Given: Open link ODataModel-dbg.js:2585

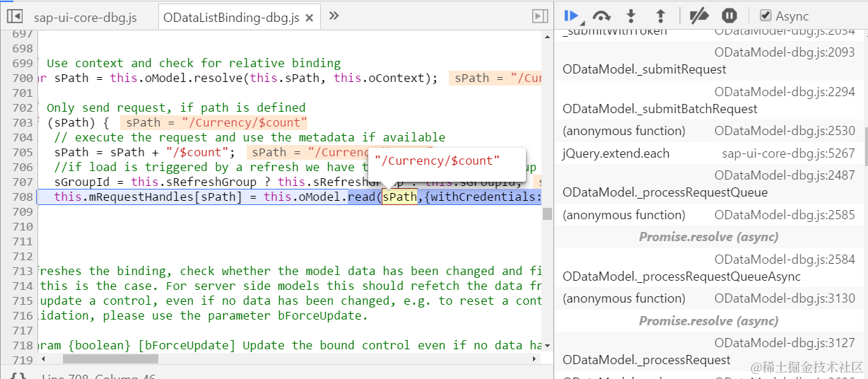Looking at the screenshot, I should [785, 215].
